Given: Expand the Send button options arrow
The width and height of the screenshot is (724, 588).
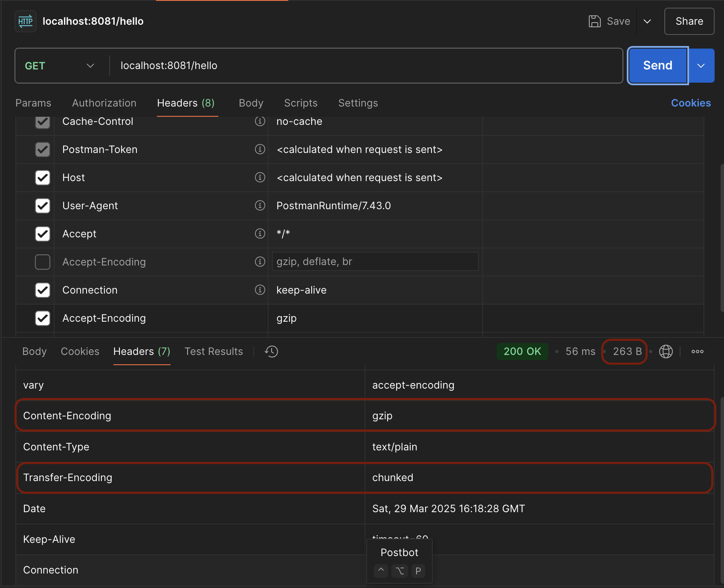Looking at the screenshot, I should pos(701,66).
